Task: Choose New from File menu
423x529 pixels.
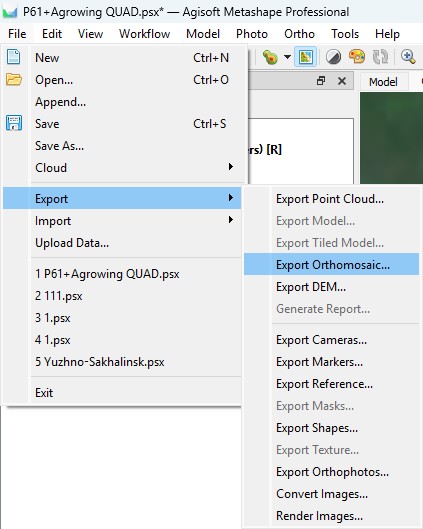Action: pyautogui.click(x=122, y=58)
